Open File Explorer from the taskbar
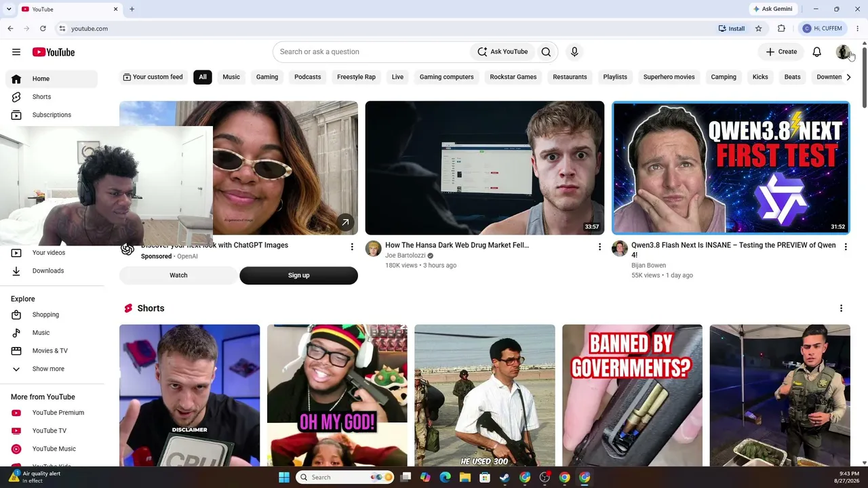The height and width of the screenshot is (488, 868). [465, 477]
